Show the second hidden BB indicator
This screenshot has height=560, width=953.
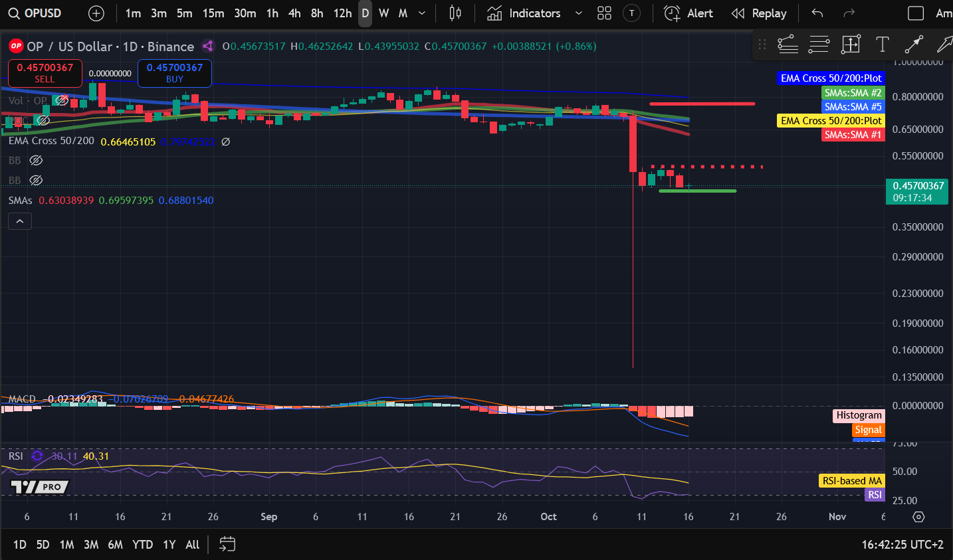pos(37,181)
